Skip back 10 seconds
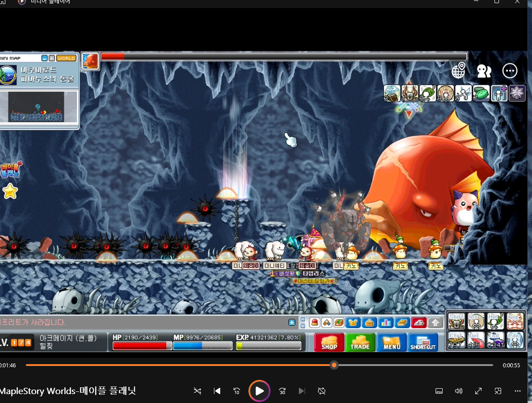The height and width of the screenshot is (403, 532). (237, 391)
